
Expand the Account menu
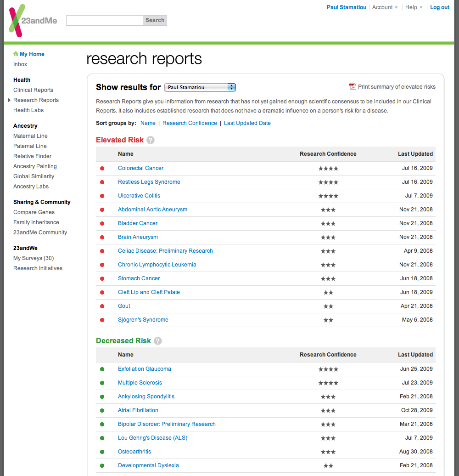(385, 7)
